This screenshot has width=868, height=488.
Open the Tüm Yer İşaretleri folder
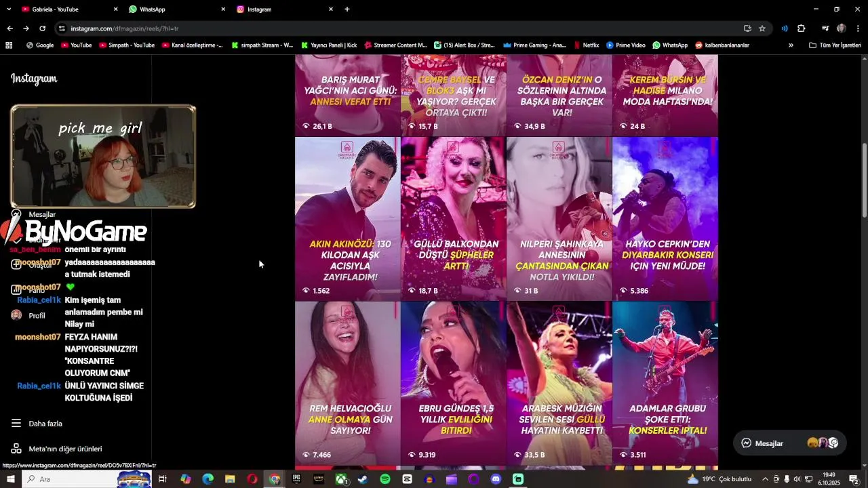click(835, 45)
